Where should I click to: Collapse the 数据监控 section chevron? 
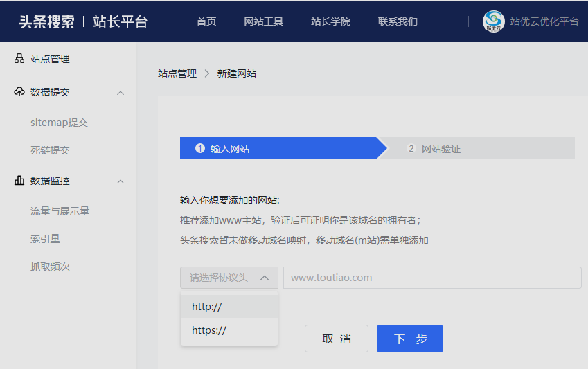(121, 181)
